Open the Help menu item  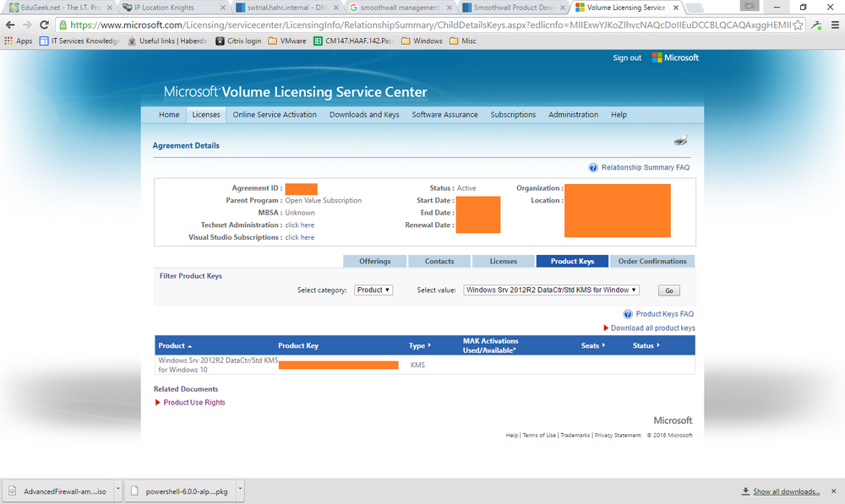(619, 115)
